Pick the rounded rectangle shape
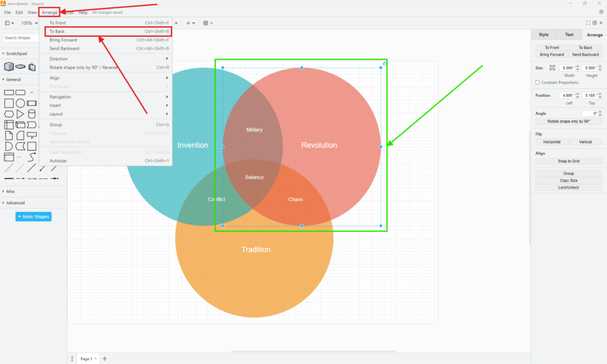Viewport: 607px width, 364px height. [21, 92]
